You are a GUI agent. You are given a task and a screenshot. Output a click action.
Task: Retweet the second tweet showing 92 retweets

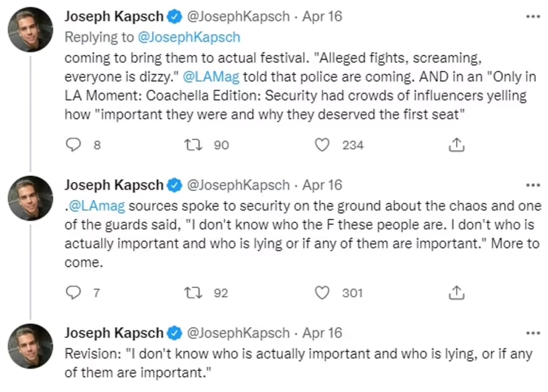coord(193,293)
